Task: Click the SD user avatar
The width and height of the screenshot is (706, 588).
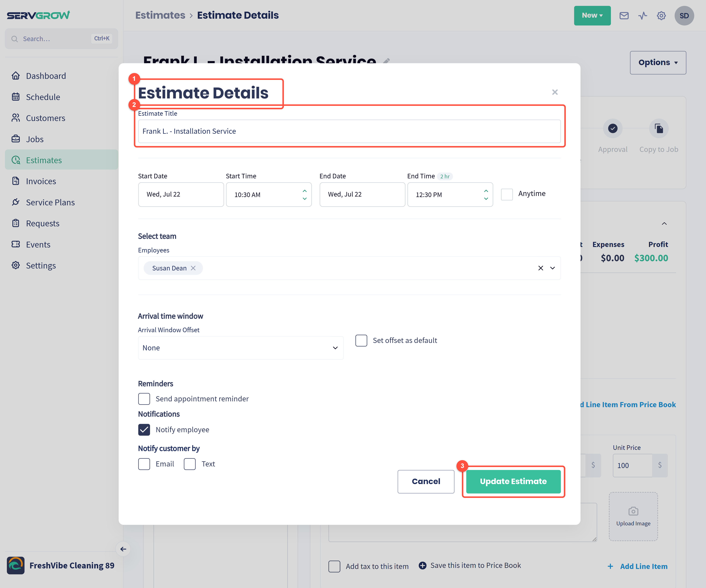Action: coord(684,16)
